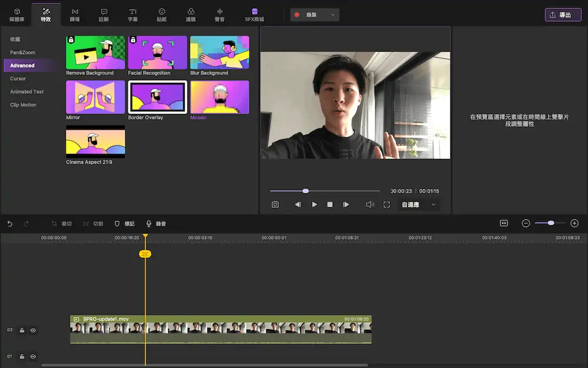The width and height of the screenshot is (588, 368).
Task: Click the play button in preview
Action: click(x=315, y=204)
